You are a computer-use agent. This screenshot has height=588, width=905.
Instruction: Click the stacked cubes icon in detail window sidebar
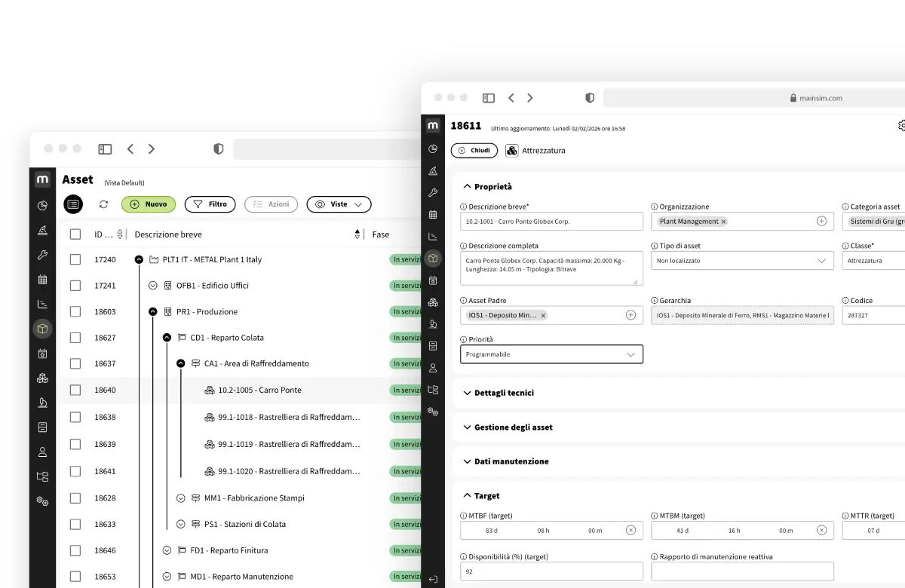pos(433,302)
